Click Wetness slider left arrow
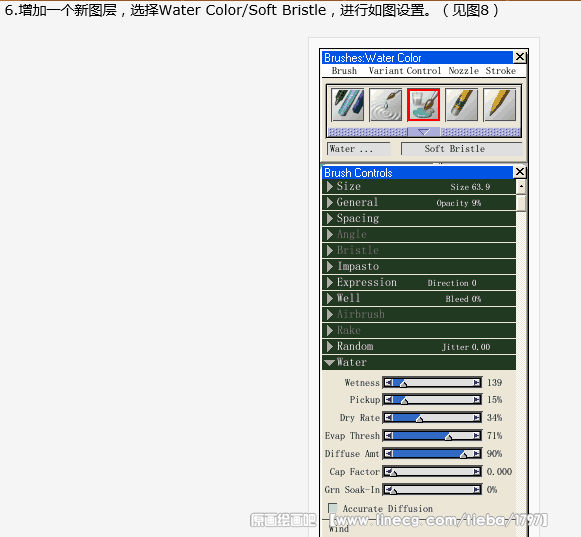This screenshot has width=581, height=537. (x=388, y=382)
